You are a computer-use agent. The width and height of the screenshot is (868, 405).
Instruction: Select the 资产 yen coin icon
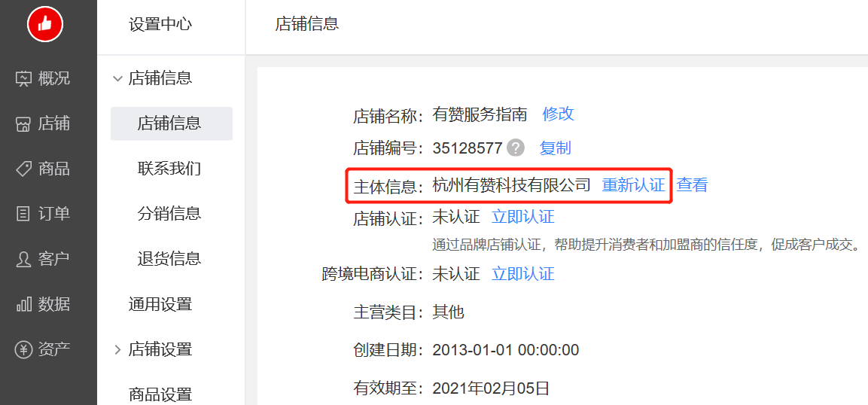[23, 349]
